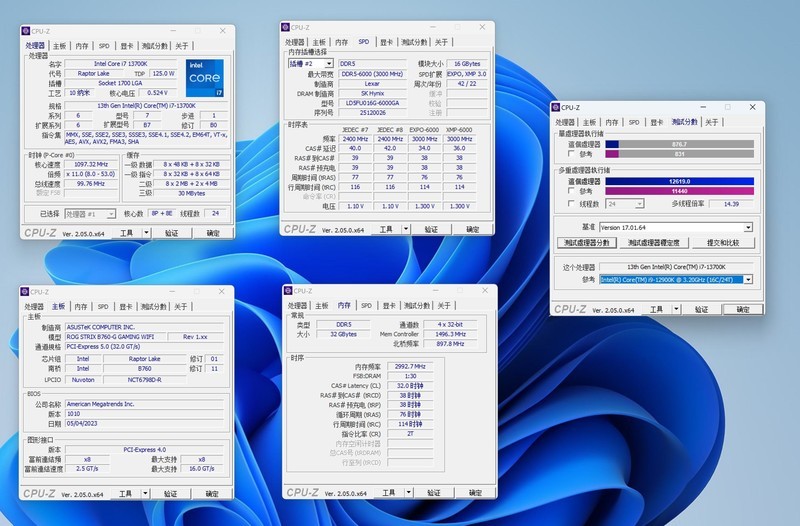Expand 工具 arrow in the processor window
This screenshot has width=800, height=526.
tap(146, 233)
